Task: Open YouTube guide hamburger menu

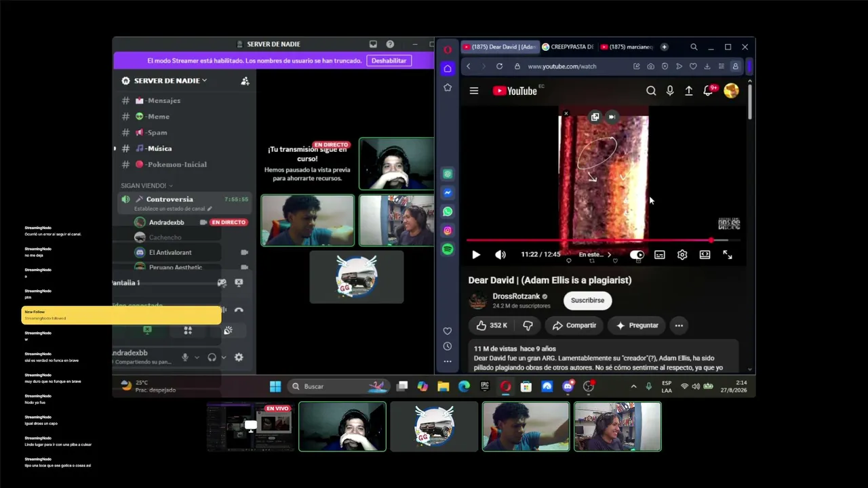Action: click(474, 91)
